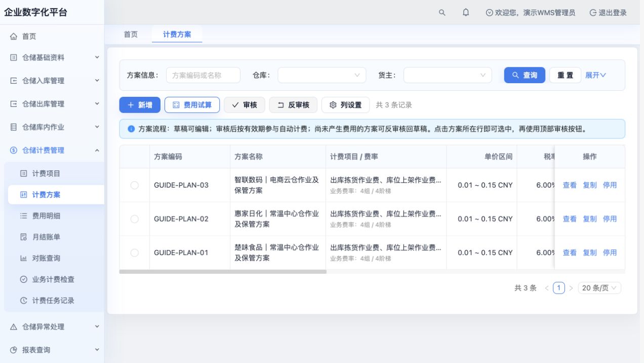644x363 pixels.
Task: Click the 反审核 button
Action: coord(293,105)
